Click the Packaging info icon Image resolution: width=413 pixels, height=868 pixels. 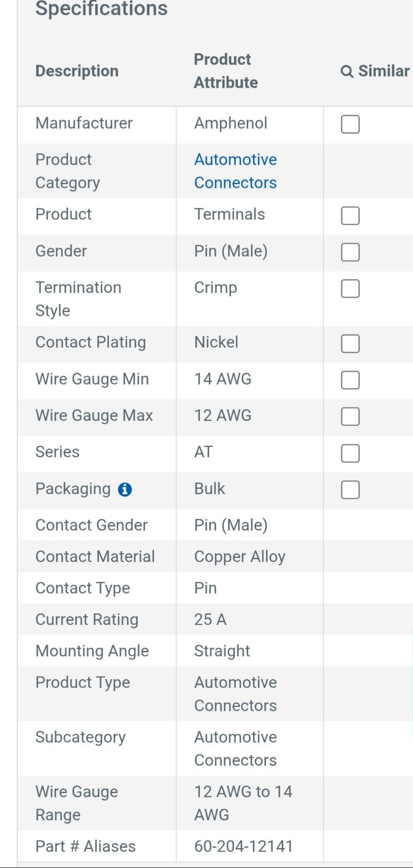coord(125,489)
